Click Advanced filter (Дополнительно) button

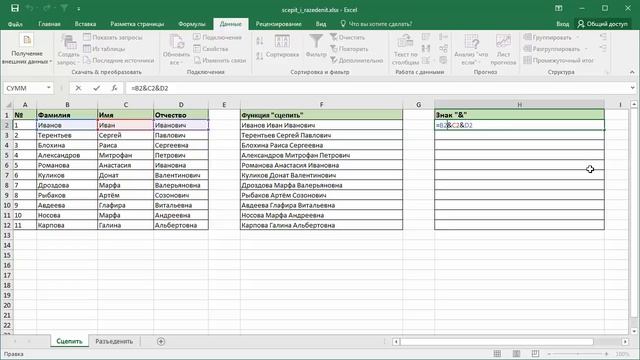(x=356, y=60)
